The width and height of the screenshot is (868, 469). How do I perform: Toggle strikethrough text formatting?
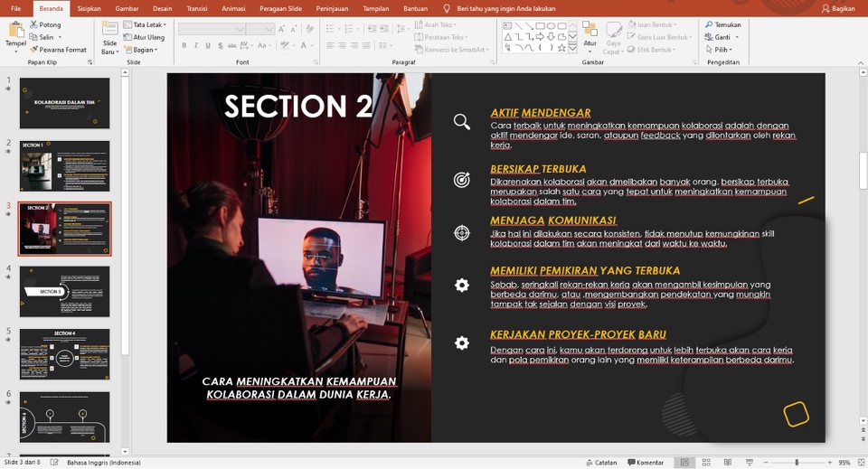click(x=231, y=45)
